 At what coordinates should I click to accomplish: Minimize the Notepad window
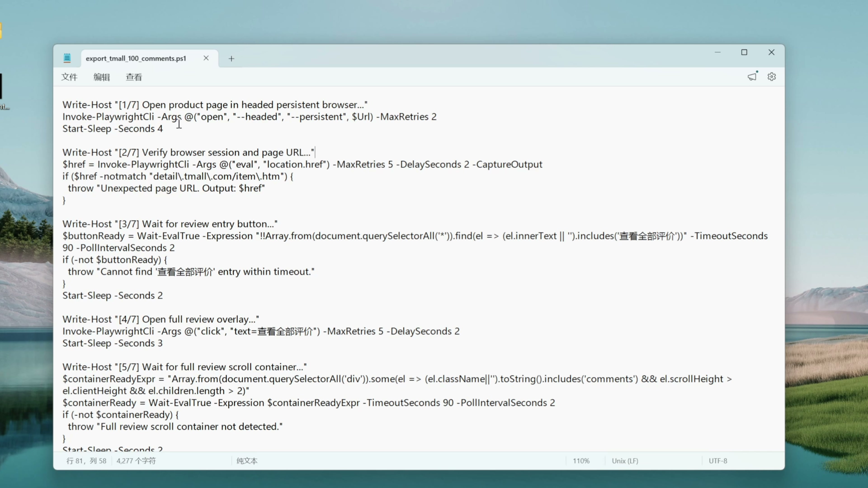(x=717, y=52)
